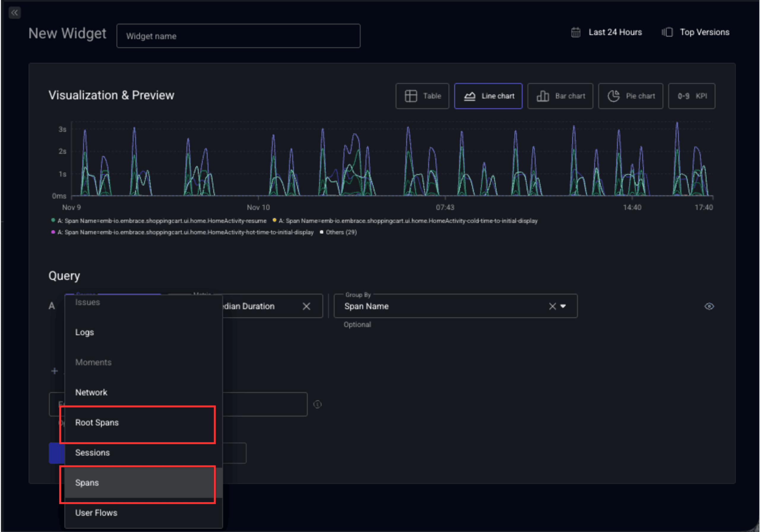The height and width of the screenshot is (532, 760).
Task: Toggle green HomeActivity-resume legend series
Action: pyautogui.click(x=162, y=221)
